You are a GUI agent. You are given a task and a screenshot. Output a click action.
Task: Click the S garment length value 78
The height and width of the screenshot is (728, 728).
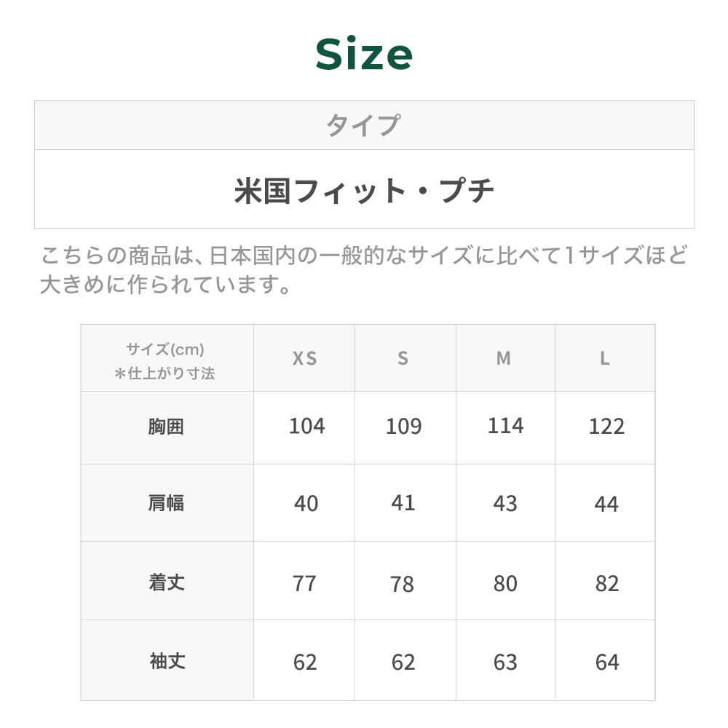tap(403, 584)
